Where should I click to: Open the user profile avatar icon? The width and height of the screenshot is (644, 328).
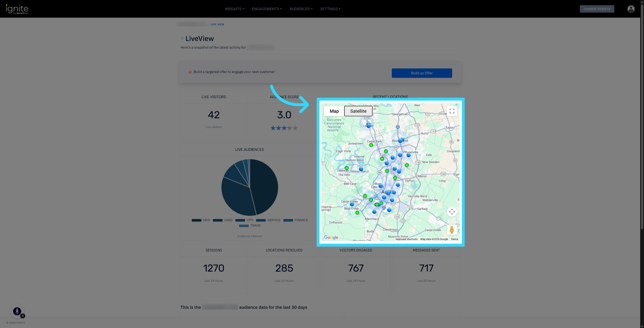point(631,9)
